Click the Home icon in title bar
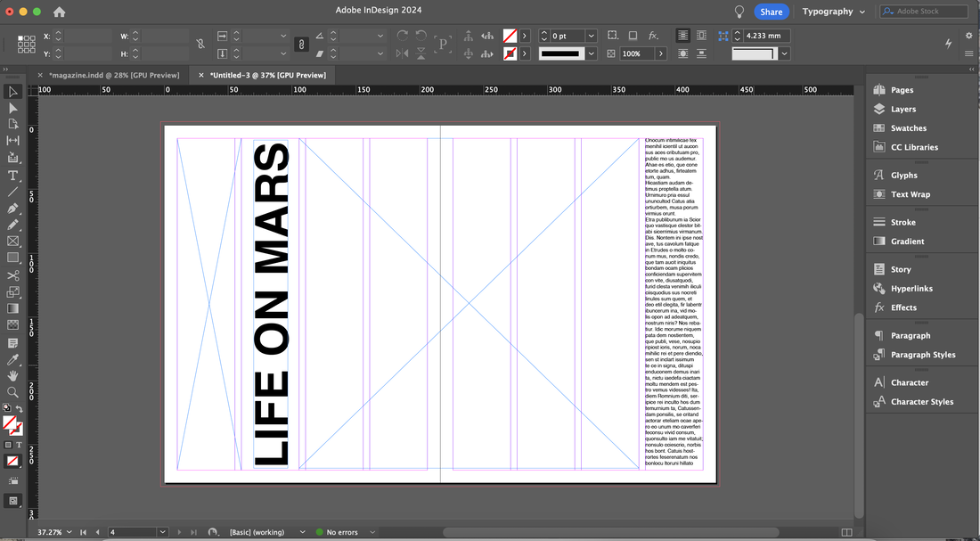 [x=60, y=12]
